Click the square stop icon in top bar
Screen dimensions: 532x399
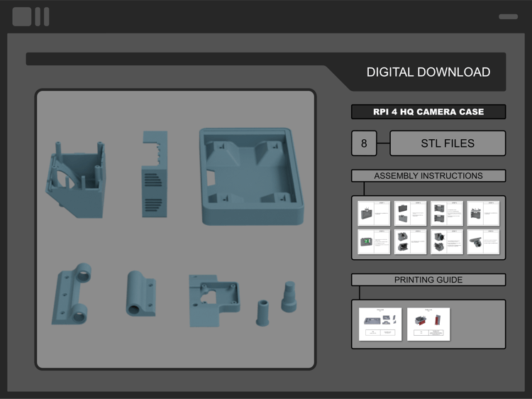(22, 16)
